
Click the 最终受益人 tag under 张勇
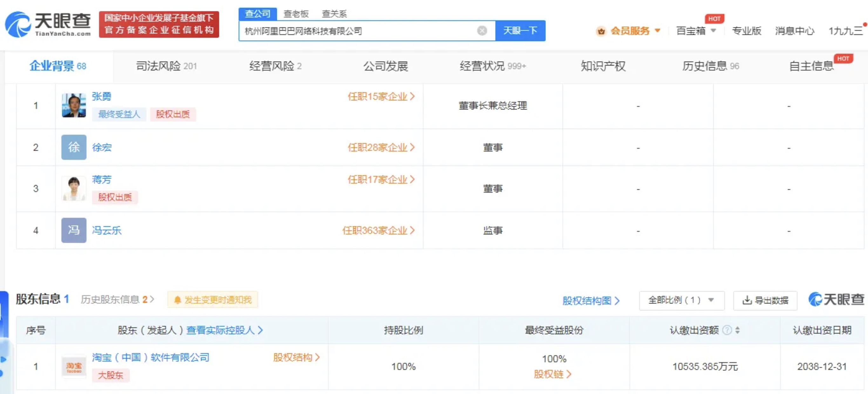[x=119, y=114]
